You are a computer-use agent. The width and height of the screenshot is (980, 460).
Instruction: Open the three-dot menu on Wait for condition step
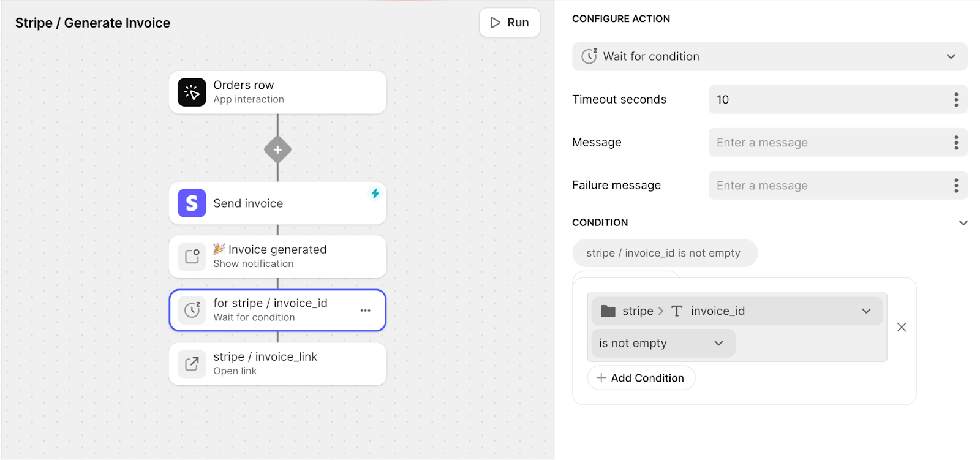click(366, 311)
